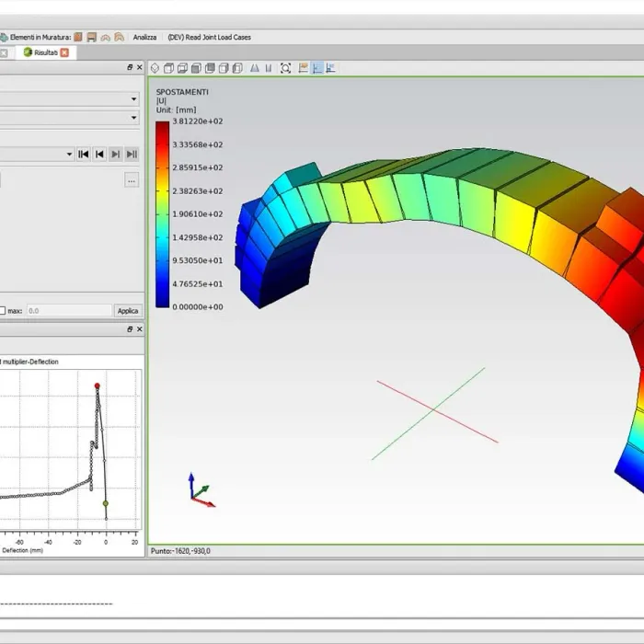Jump to last step button
This screenshot has width=644, height=644.
[x=132, y=155]
